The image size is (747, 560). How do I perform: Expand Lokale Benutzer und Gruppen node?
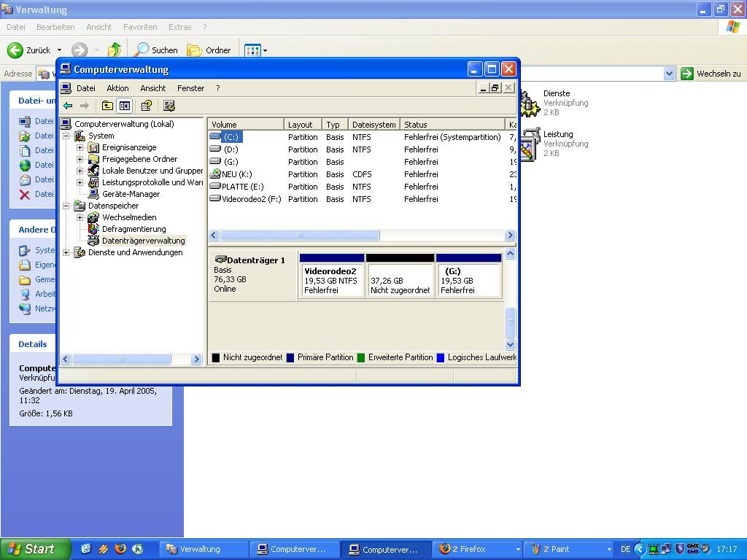(x=80, y=171)
